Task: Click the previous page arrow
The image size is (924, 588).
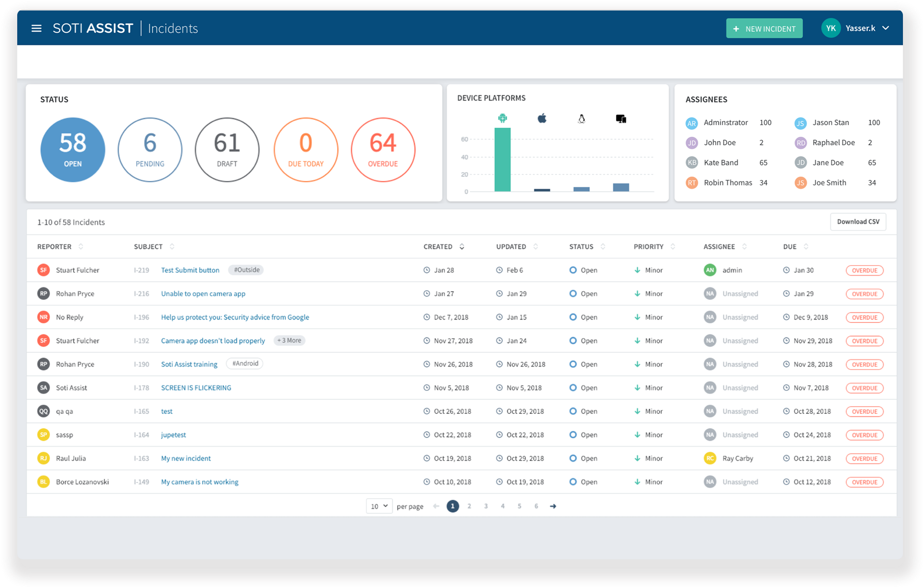Action: point(436,506)
